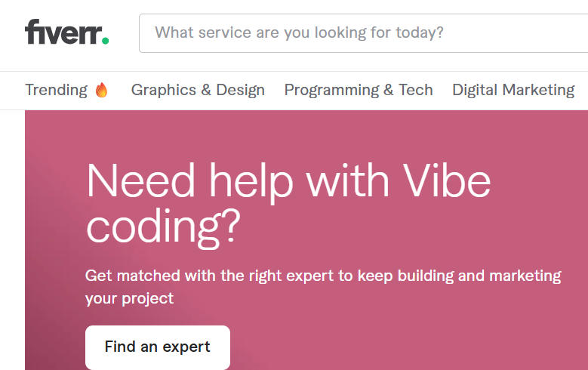Viewport: 588px width, 370px height.
Task: Click the word "Trending" in the navigation bar
Action: tap(56, 91)
